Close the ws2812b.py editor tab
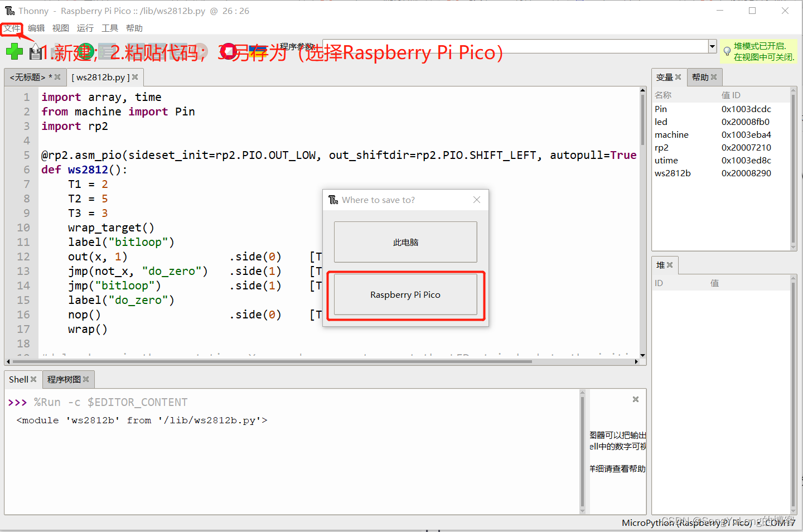This screenshot has width=803, height=532. 135,77
